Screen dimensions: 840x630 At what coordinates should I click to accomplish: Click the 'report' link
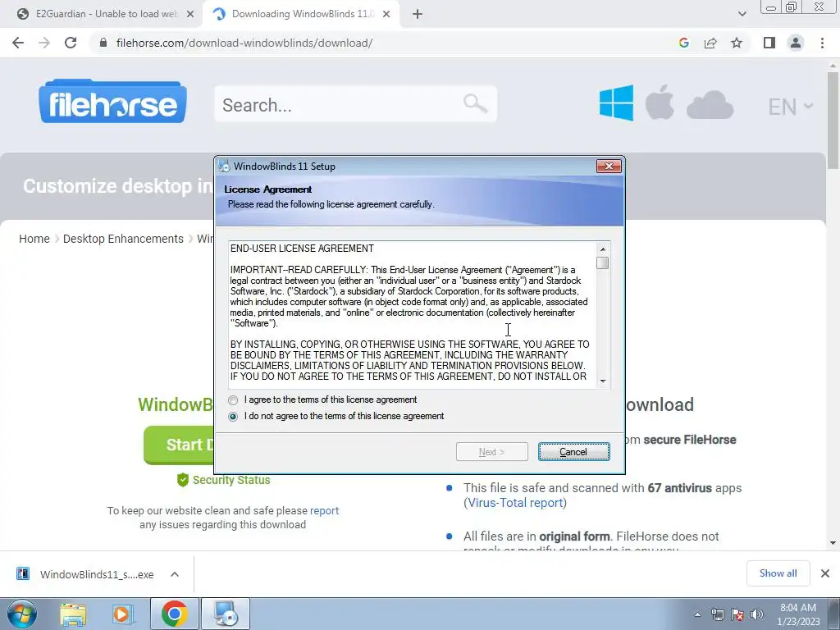(x=324, y=510)
